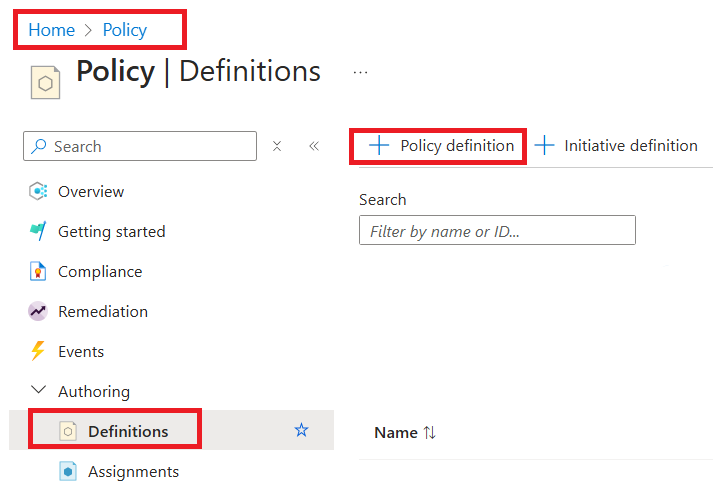Clear the sidebar search with X
This screenshot has height=492, width=713.
pos(277,146)
